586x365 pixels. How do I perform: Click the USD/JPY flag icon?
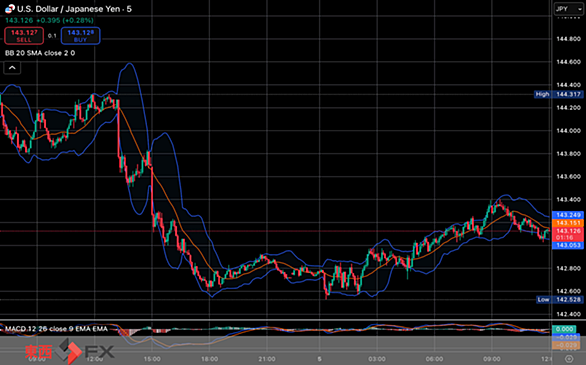coord(10,9)
